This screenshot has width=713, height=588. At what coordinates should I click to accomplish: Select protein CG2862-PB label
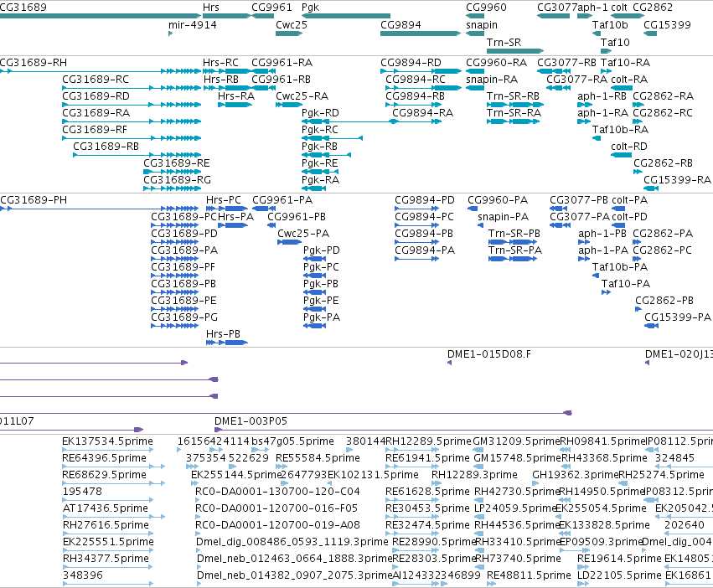pos(664,301)
